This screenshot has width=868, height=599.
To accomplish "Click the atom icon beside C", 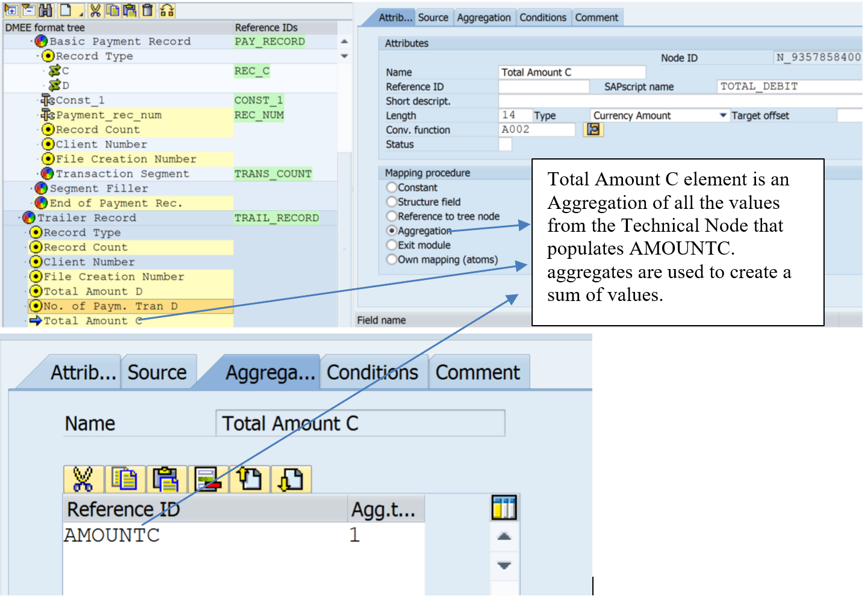I will point(55,71).
